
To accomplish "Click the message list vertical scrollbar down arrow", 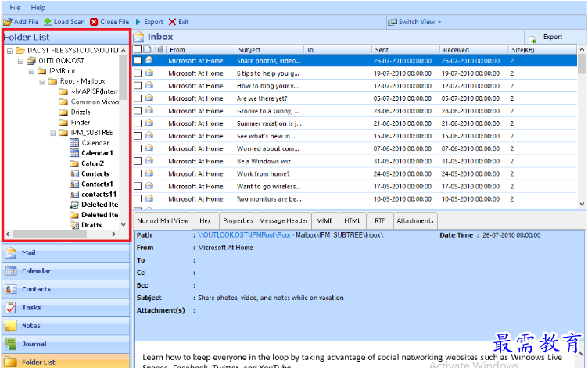I will 582,204.
